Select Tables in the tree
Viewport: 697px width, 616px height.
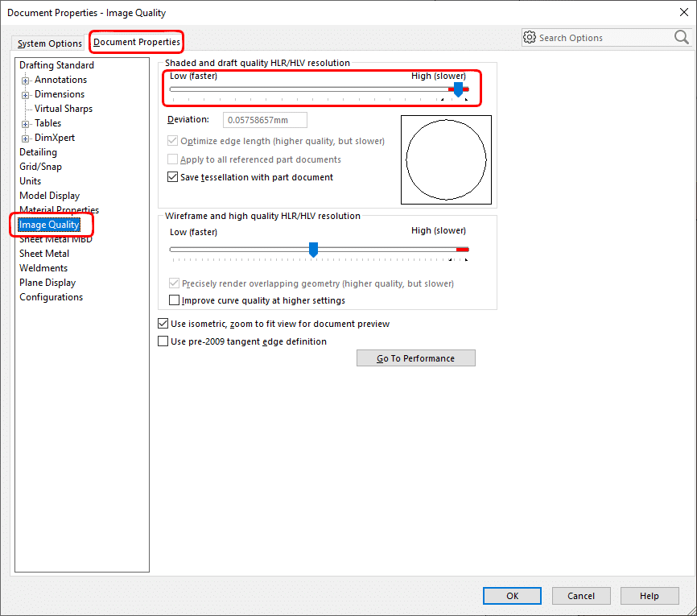(48, 123)
